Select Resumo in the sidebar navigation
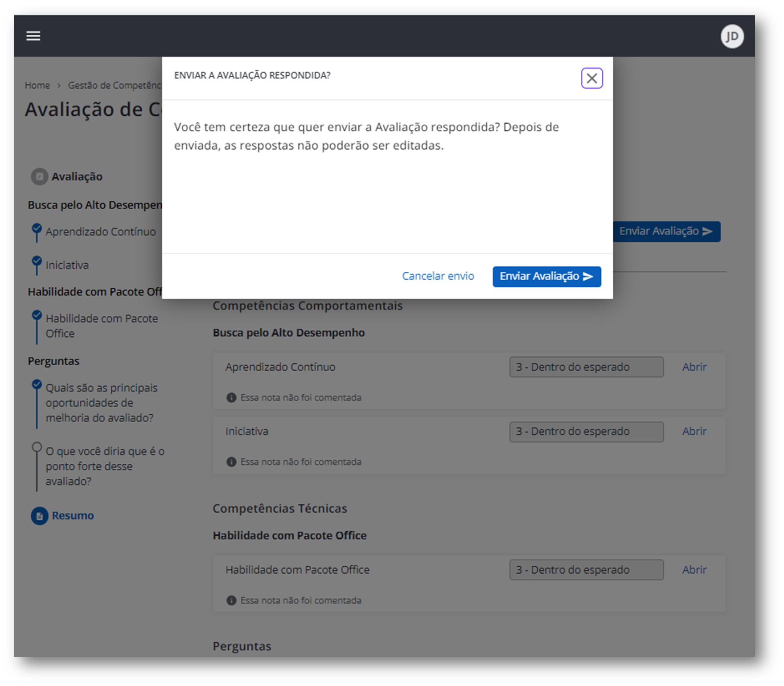The height and width of the screenshot is (686, 784). [73, 516]
